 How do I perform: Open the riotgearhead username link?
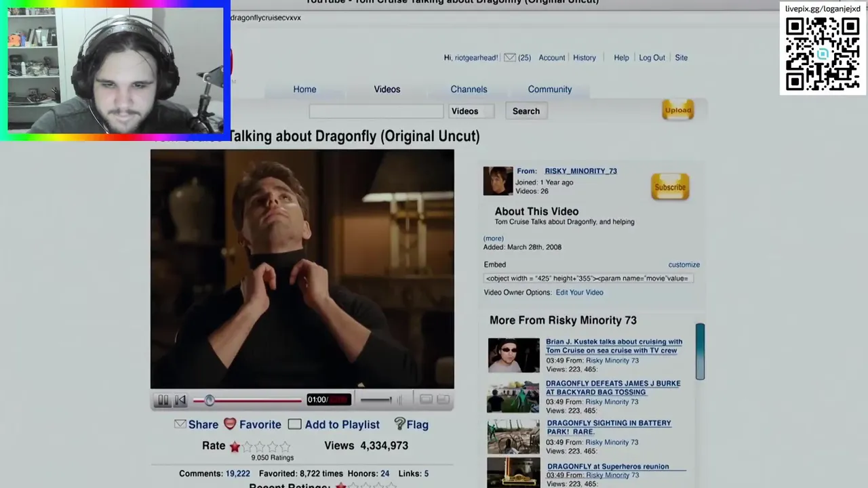tap(476, 58)
